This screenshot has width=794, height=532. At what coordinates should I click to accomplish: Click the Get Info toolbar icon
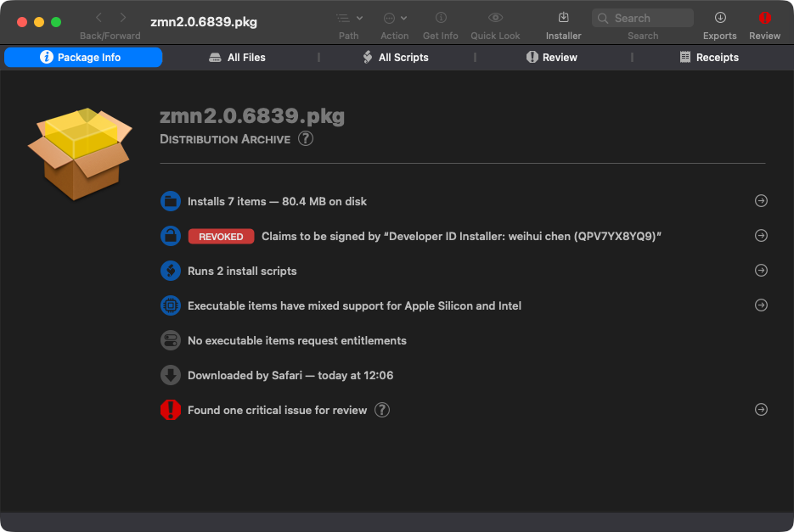[x=440, y=18]
